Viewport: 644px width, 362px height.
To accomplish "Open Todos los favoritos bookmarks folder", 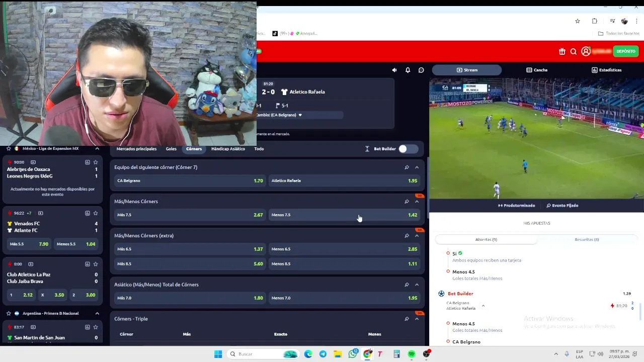I will point(619,34).
